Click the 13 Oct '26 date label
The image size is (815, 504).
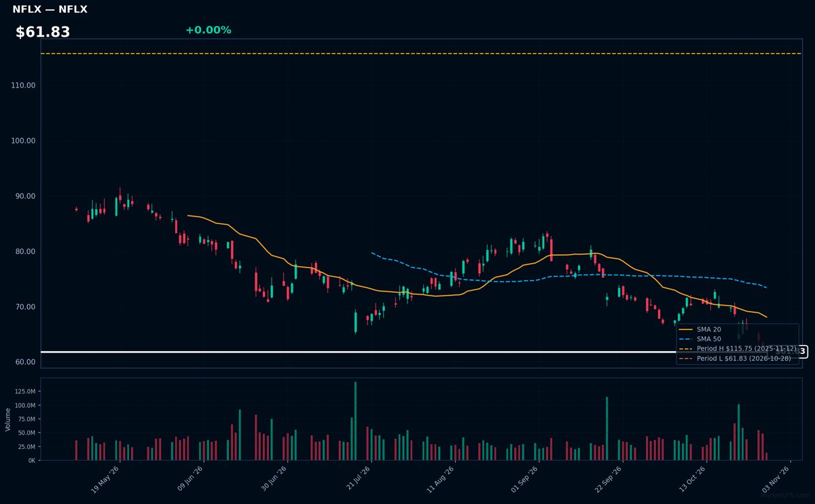coord(693,479)
